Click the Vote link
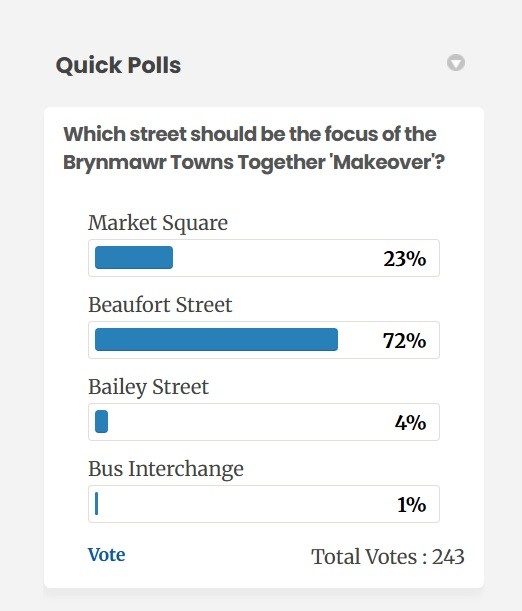 [106, 554]
